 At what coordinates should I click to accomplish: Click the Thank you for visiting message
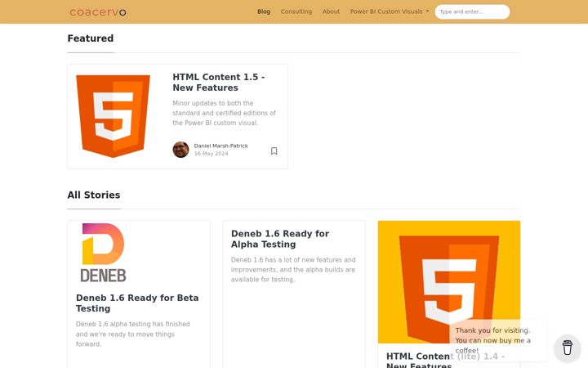tap(493, 340)
